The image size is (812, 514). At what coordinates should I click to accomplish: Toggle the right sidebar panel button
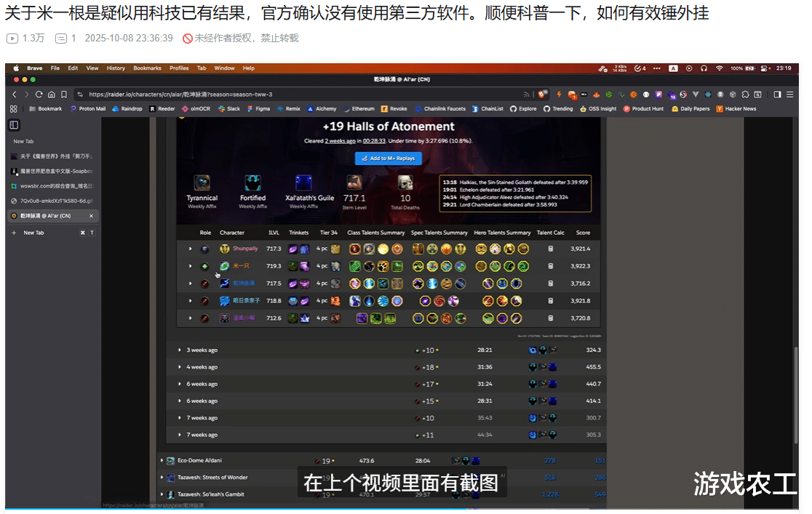(777, 95)
